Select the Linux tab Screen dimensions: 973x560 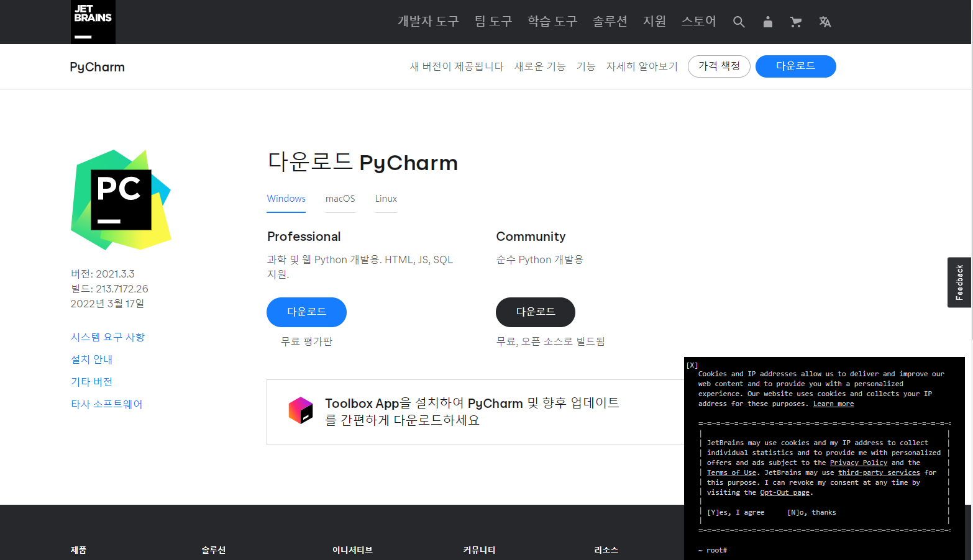tap(386, 199)
